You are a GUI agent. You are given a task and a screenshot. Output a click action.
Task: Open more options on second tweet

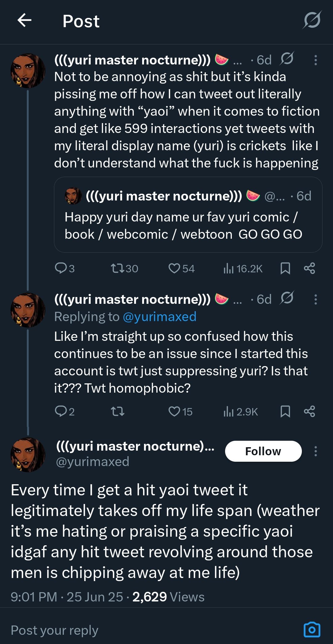[x=315, y=299]
